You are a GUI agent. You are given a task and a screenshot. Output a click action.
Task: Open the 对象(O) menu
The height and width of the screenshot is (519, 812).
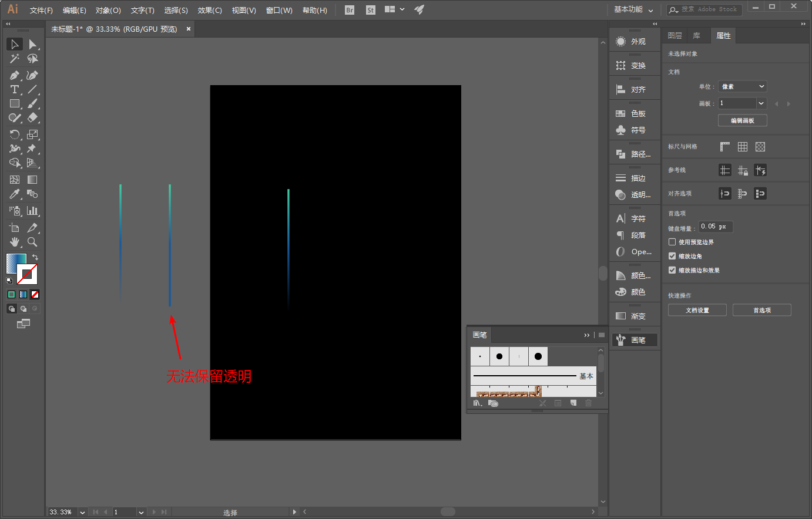(x=108, y=11)
